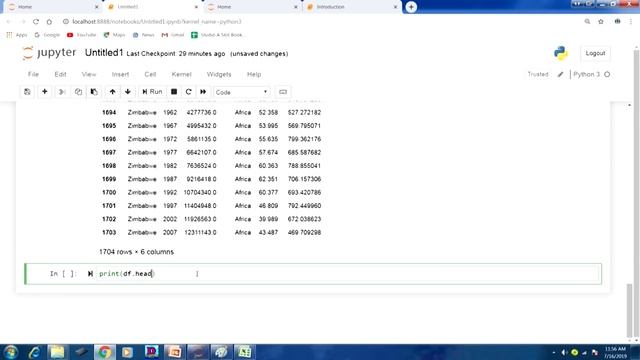
Task: Open File Explorer folder in taskbar
Action: coord(57,352)
